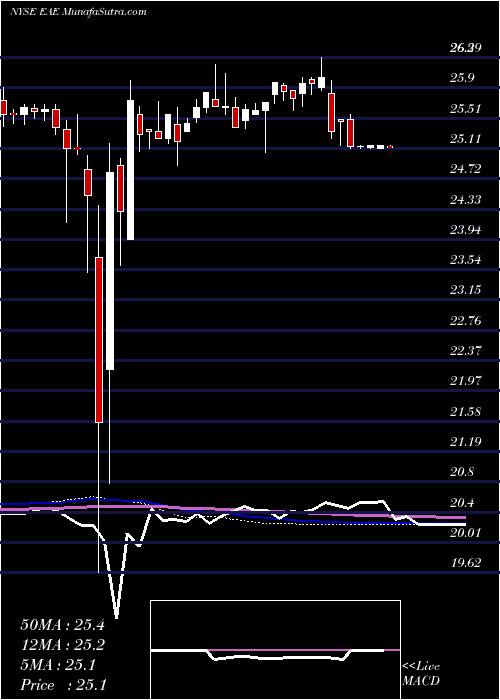Click the 20.8 price axis label
The width and height of the screenshot is (500, 700).
click(x=463, y=472)
